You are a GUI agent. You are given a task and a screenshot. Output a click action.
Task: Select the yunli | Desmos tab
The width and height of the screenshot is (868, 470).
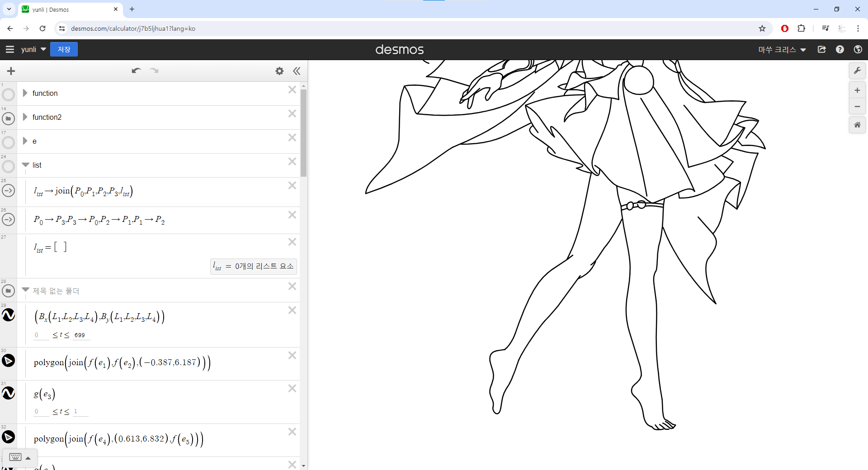pyautogui.click(x=70, y=9)
